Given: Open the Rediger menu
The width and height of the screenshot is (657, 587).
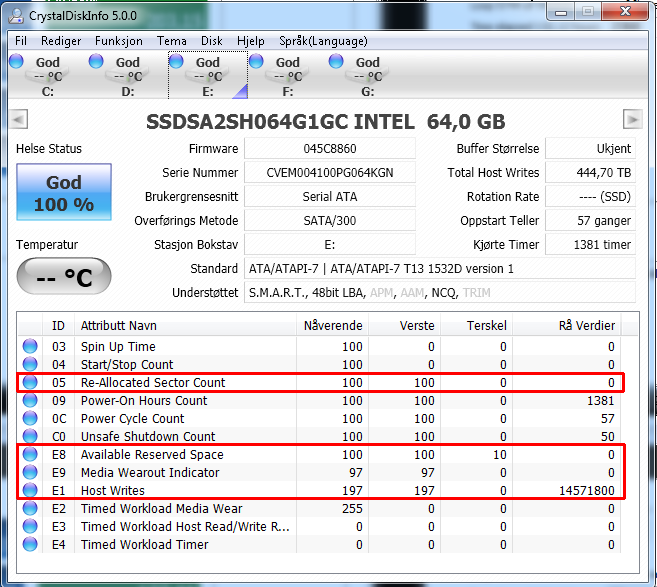Looking at the screenshot, I should 61,41.
